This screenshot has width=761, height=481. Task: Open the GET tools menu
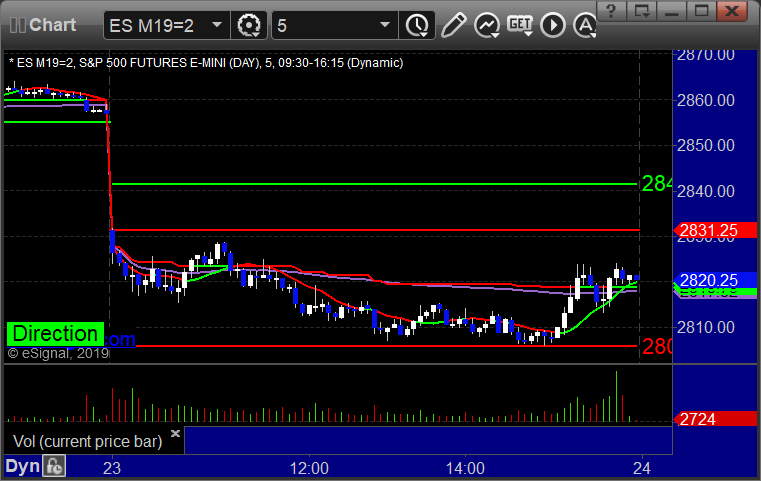(520, 25)
